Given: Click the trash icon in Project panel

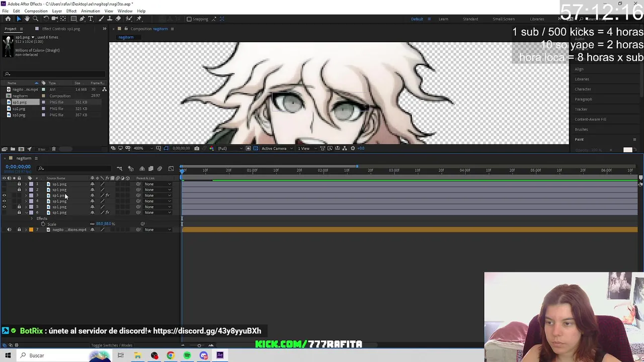Looking at the screenshot, I should click(x=54, y=149).
